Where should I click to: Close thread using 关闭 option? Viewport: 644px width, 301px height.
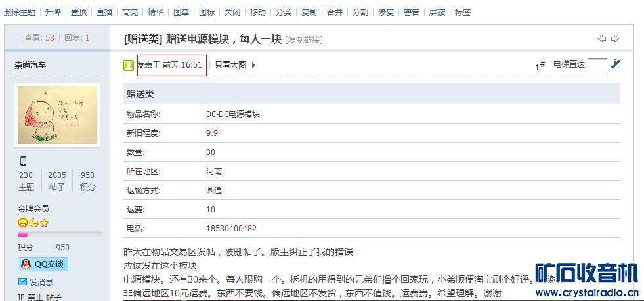(232, 12)
